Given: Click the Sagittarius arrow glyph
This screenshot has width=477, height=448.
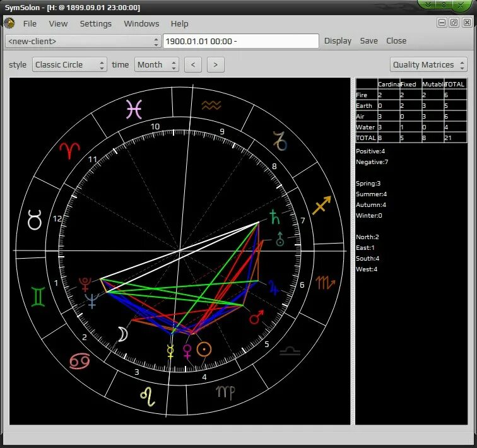Looking at the screenshot, I should point(322,205).
